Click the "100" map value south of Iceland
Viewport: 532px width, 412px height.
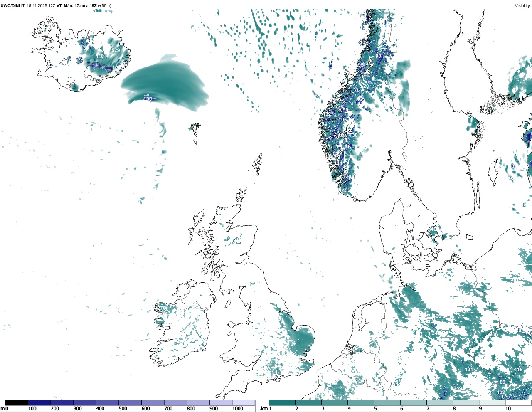point(147,99)
